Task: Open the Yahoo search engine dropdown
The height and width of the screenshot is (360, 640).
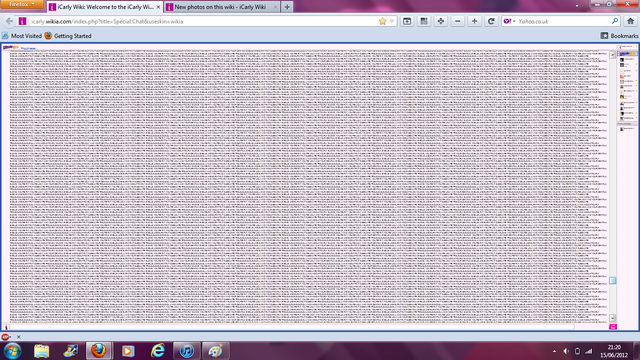Action: (x=509, y=21)
